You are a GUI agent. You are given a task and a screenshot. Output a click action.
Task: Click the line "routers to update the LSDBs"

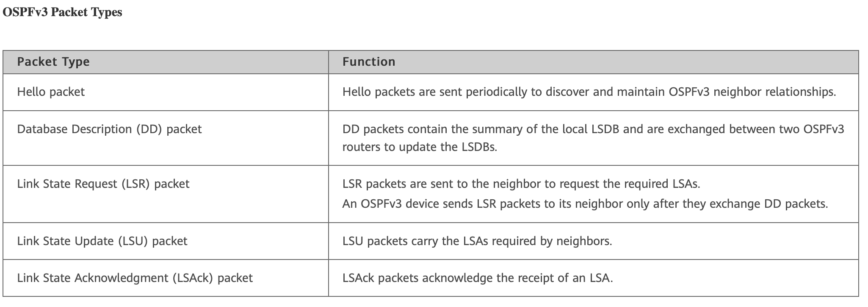[420, 147]
